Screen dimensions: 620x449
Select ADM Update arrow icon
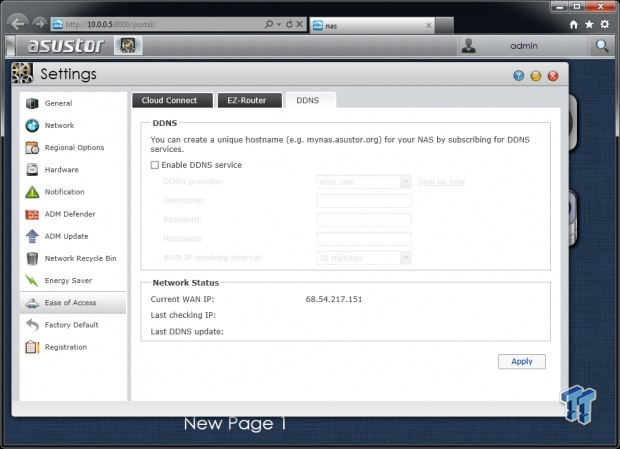[32, 236]
